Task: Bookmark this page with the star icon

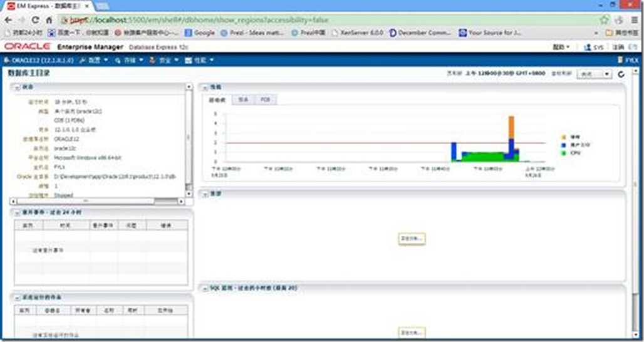Action: click(x=604, y=19)
